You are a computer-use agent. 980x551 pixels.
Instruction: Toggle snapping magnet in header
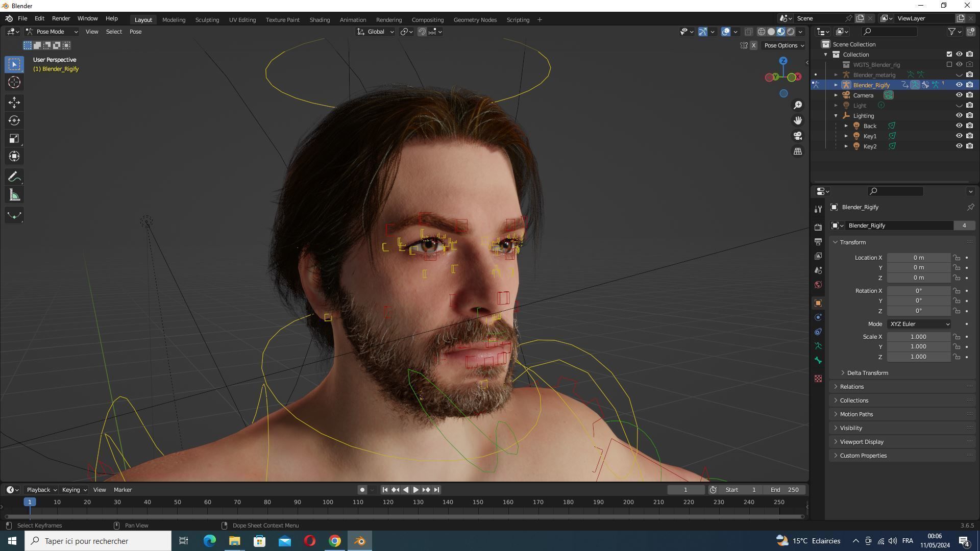tap(422, 32)
